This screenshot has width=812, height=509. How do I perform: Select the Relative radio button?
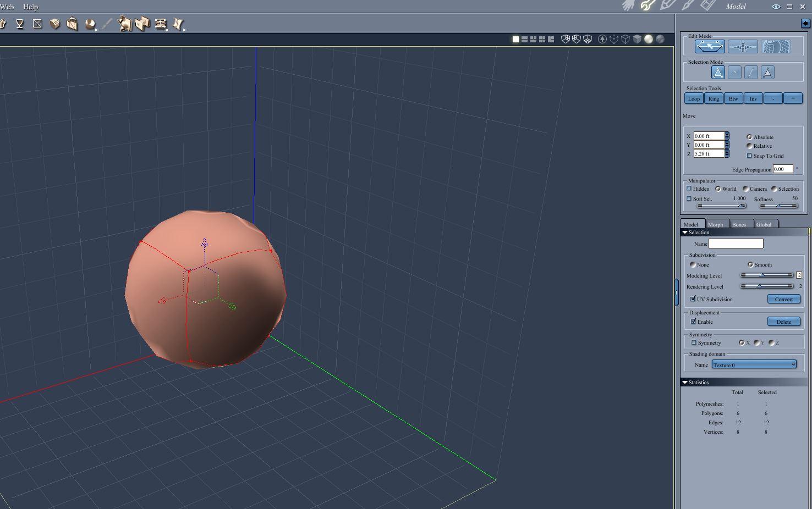pyautogui.click(x=749, y=146)
